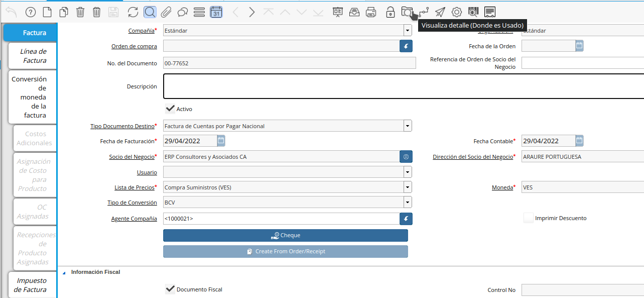Viewport: 644px width, 298px height.
Task: Click the Tipo Documento Destino label link
Action: pos(122,126)
